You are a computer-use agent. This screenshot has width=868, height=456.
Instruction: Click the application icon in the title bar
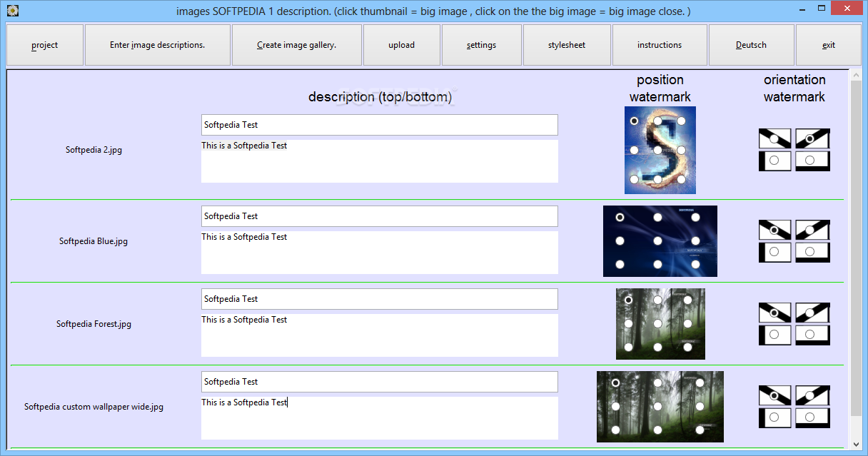click(x=12, y=11)
